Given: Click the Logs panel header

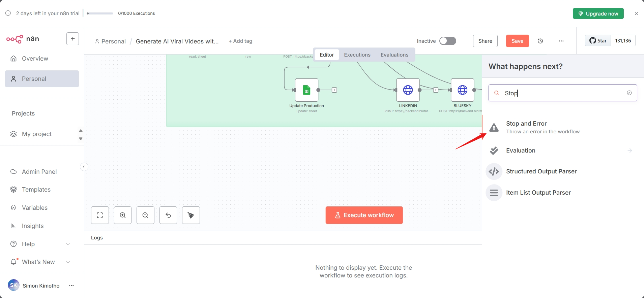Looking at the screenshot, I should click(283, 238).
